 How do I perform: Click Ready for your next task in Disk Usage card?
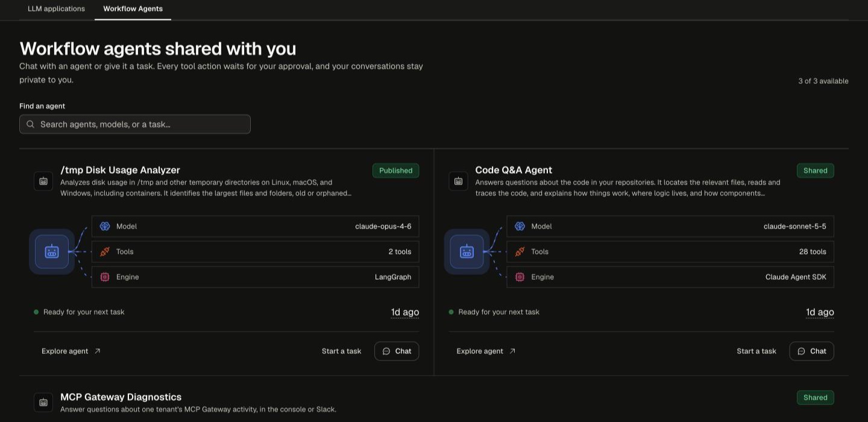click(84, 312)
